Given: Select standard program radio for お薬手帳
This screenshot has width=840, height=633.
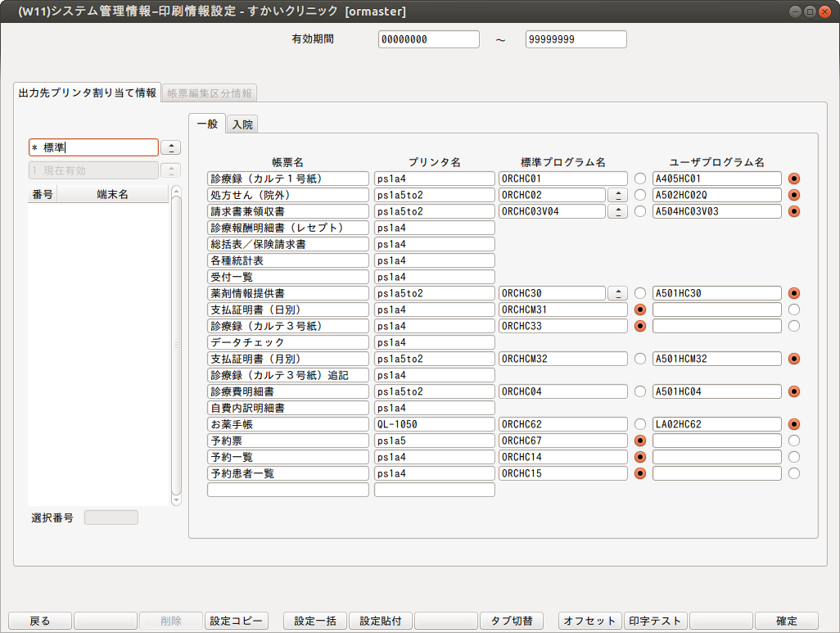Looking at the screenshot, I should pyautogui.click(x=640, y=424).
